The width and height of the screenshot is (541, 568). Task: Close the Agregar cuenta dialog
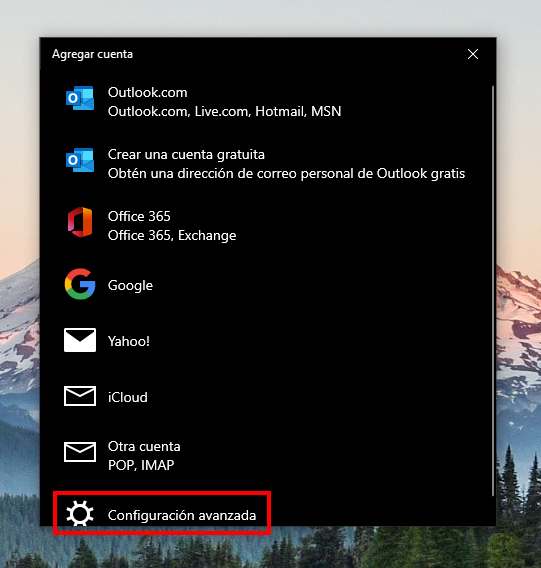tap(473, 54)
